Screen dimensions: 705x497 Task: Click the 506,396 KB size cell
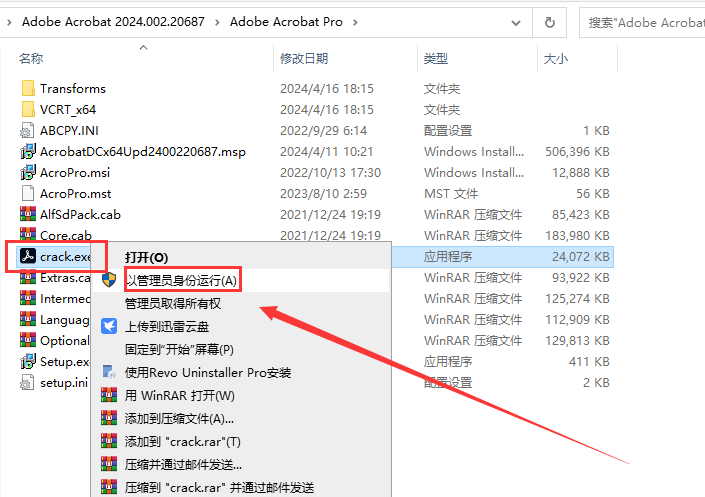pos(577,152)
